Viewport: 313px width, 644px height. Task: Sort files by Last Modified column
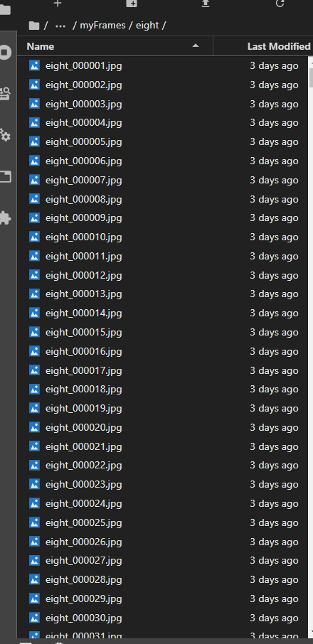point(279,46)
